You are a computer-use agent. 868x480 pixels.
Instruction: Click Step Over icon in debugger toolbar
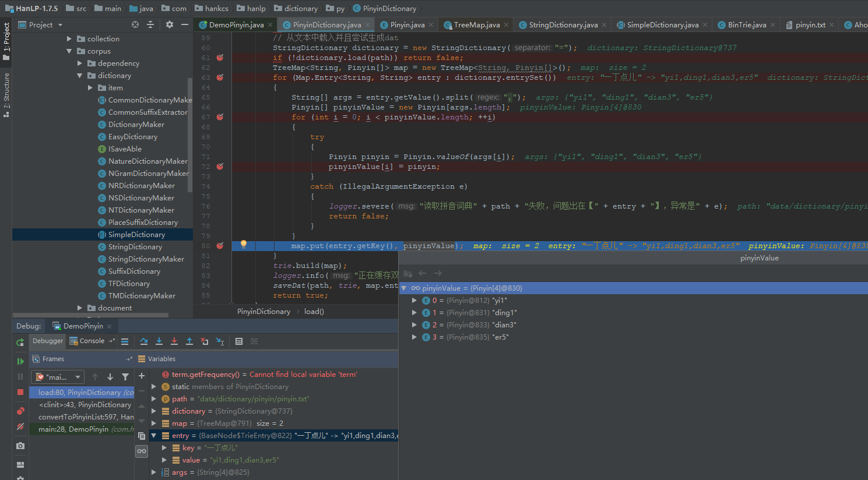pos(144,341)
